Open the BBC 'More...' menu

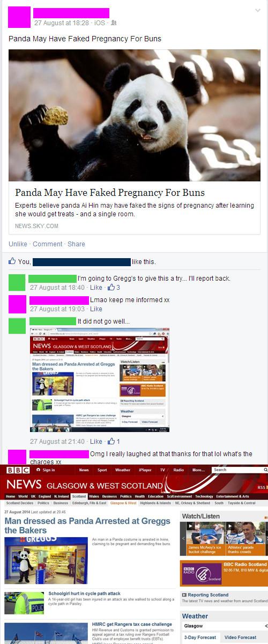[198, 470]
